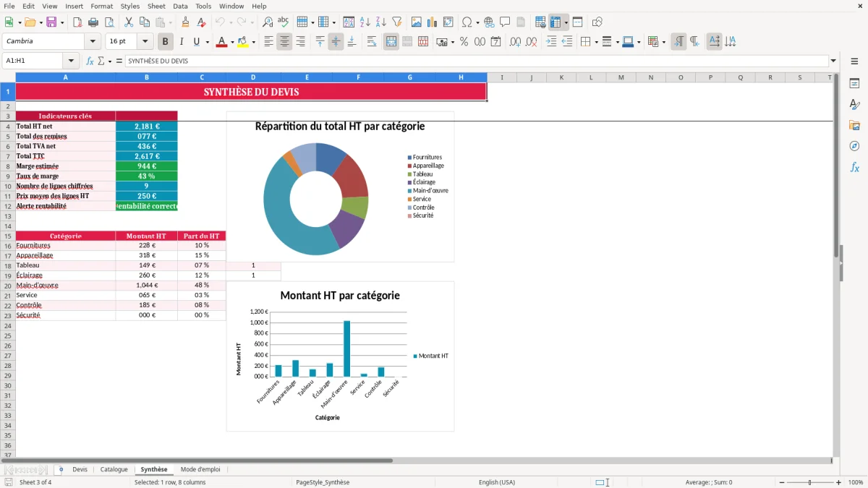Insert a hyperlink with the globe icon

pos(489,22)
